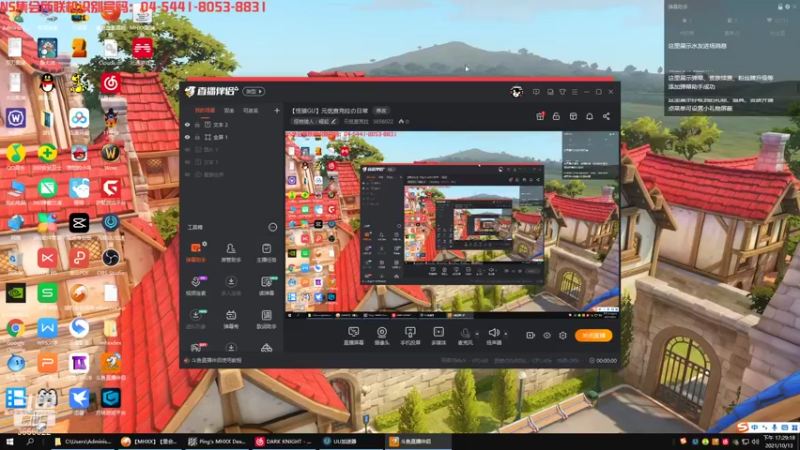Click the share icon in companion toolbar
Image resolution: width=800 pixels, height=450 pixels.
[606, 116]
